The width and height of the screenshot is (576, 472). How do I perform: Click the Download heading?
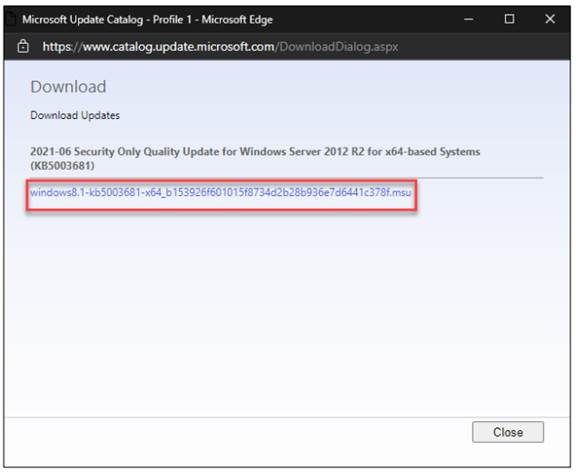[68, 87]
